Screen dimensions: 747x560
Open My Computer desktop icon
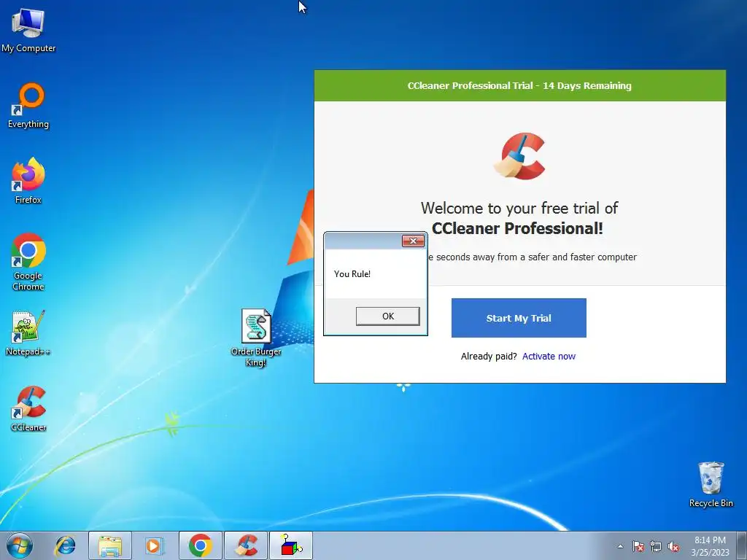(28, 29)
